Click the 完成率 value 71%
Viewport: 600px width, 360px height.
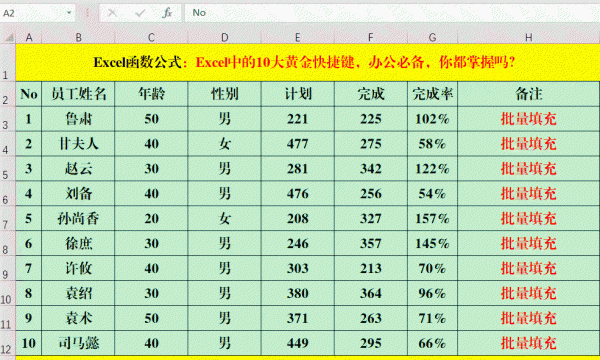(x=432, y=318)
